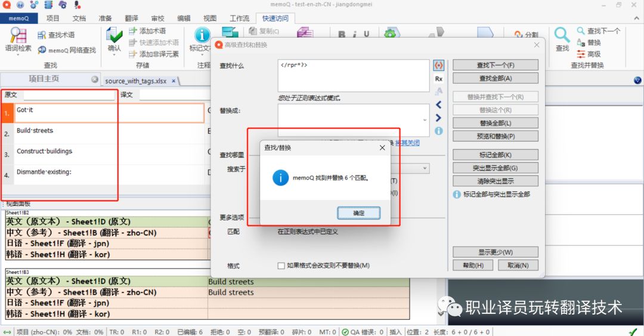Open the 审校 ribbon tab
Viewport: 644px width, 336px height.
point(157,18)
